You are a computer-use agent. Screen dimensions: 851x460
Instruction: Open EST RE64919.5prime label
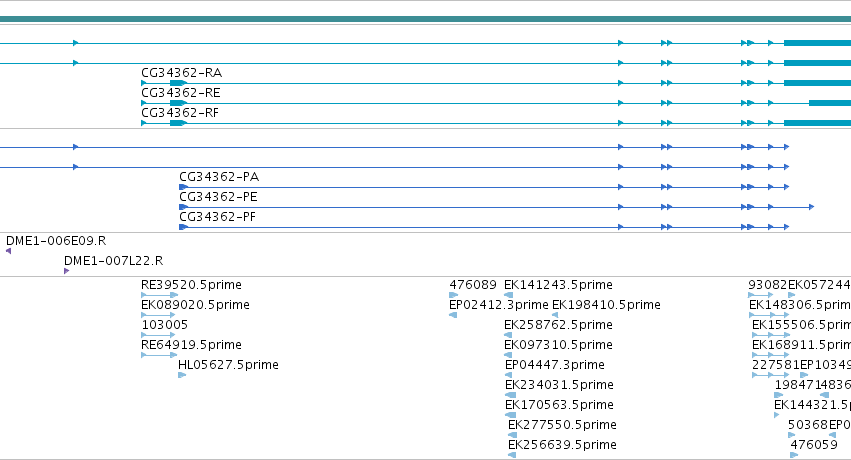[191, 345]
